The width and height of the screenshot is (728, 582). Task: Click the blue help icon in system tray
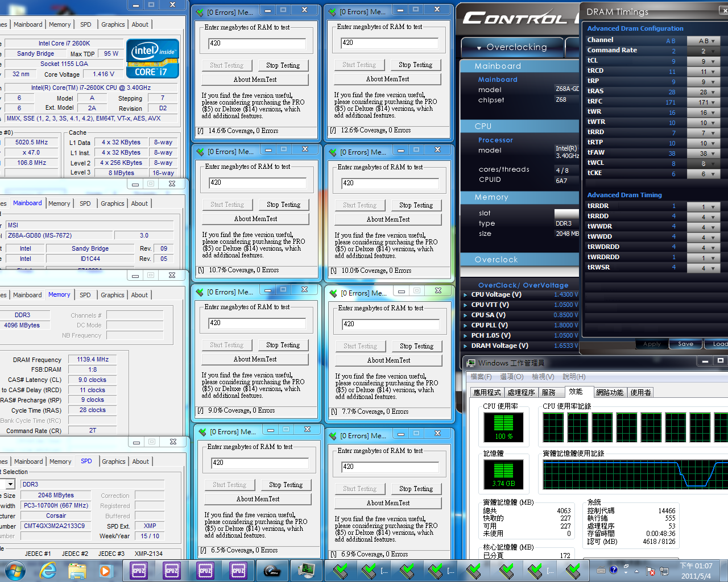[613, 570]
